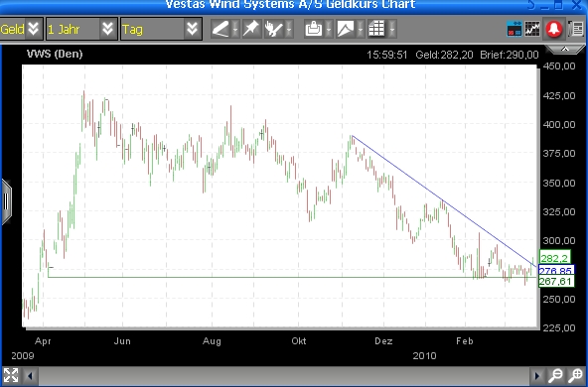This screenshot has height=387, width=588.
Task: Select the hand and wrench settings tool
Action: (274, 29)
